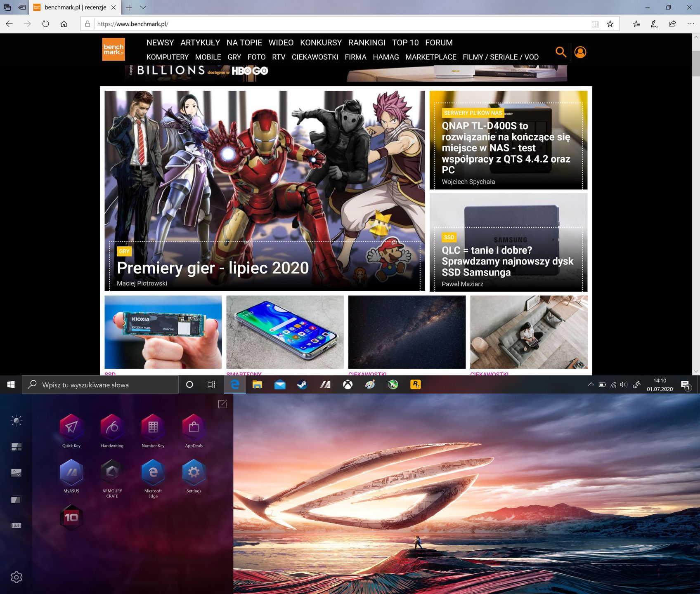Toggle the reading view icon in address bar

pyautogui.click(x=595, y=24)
